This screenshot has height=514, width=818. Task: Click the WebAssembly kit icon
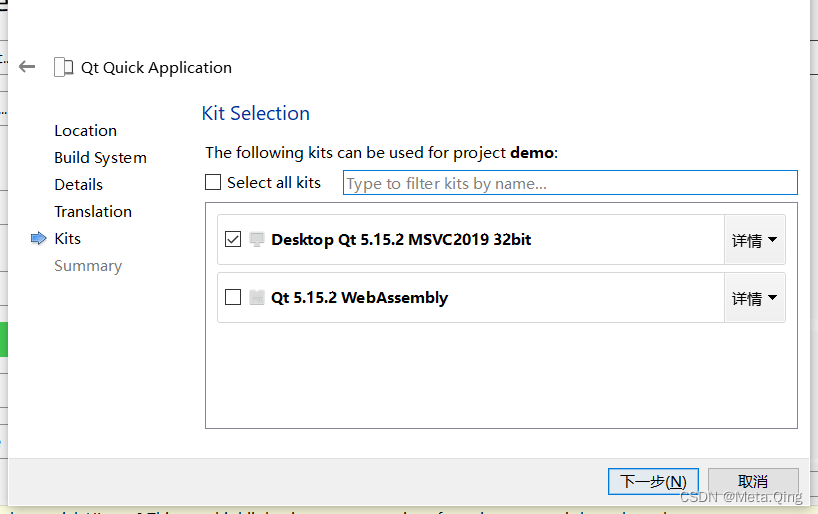(x=257, y=297)
